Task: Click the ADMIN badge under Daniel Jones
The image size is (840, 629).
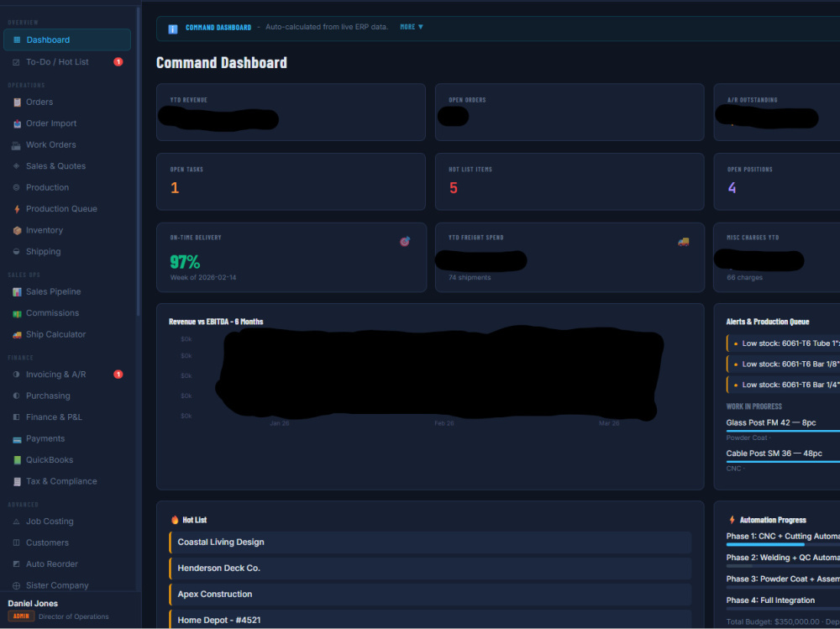Action: point(22,616)
